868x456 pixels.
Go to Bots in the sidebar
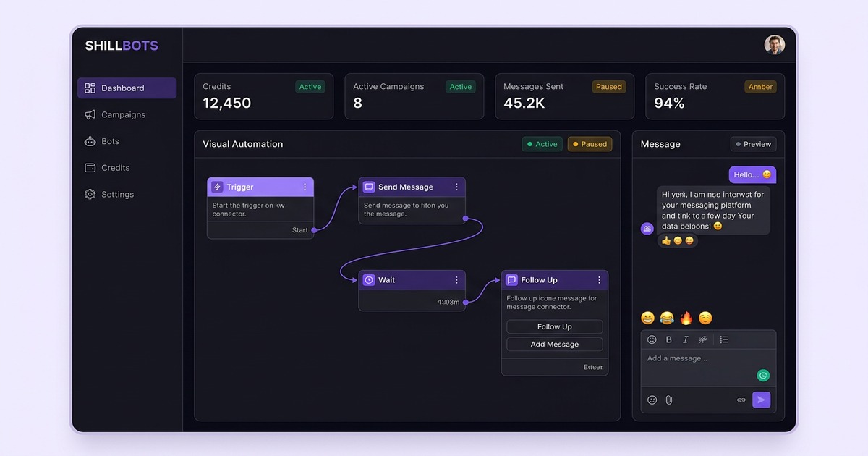[x=110, y=141]
